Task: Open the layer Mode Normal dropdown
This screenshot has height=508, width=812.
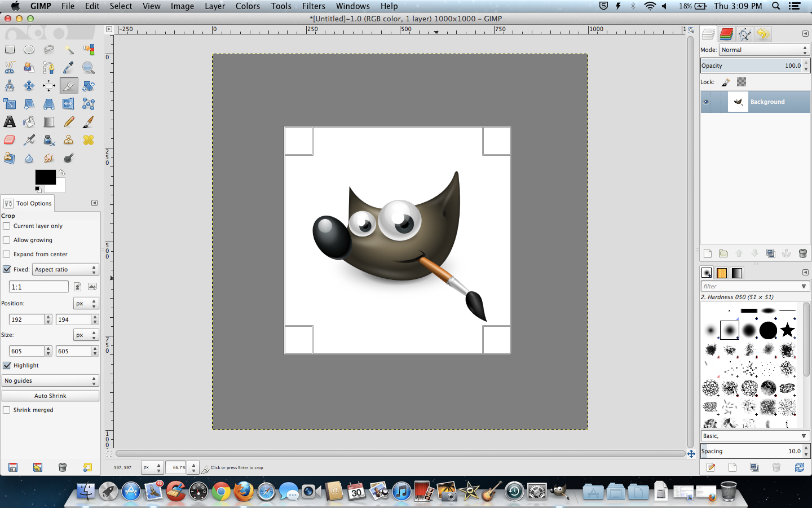Action: pos(765,50)
